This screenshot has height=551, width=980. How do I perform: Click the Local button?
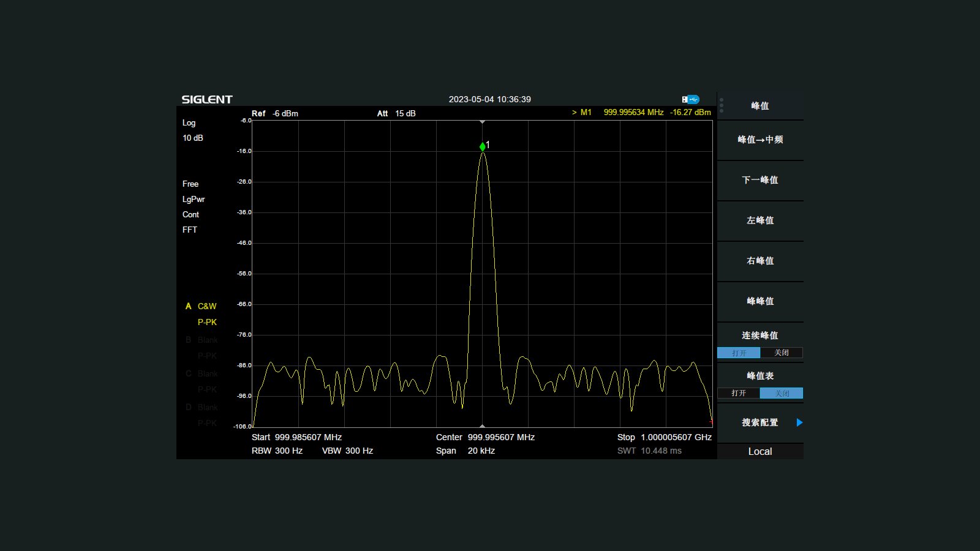point(760,451)
